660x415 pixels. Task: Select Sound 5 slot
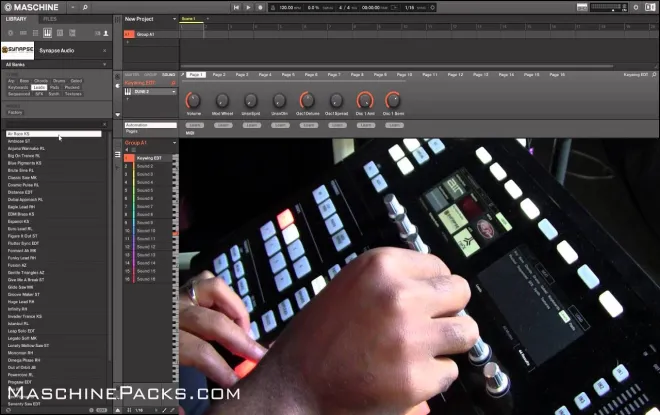[x=150, y=190]
